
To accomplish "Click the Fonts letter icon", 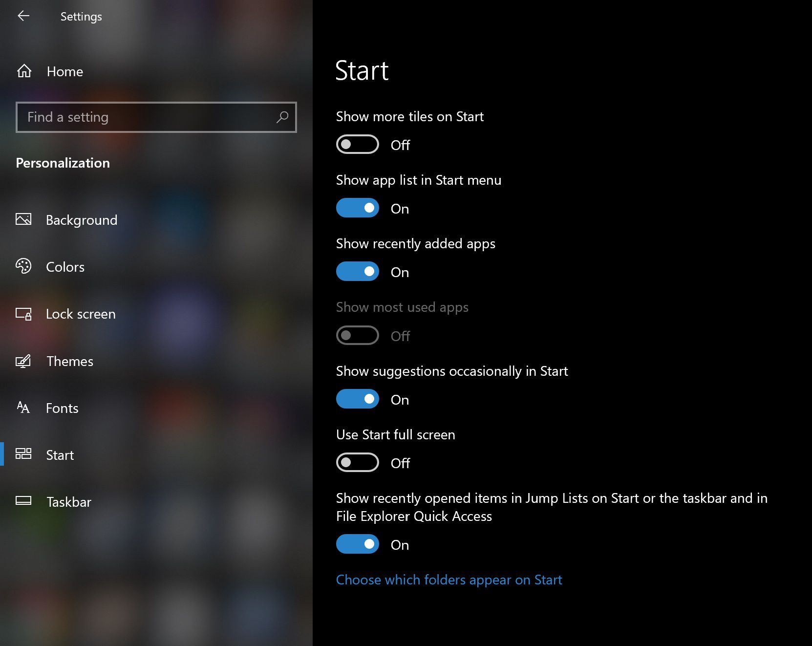I will [23, 408].
